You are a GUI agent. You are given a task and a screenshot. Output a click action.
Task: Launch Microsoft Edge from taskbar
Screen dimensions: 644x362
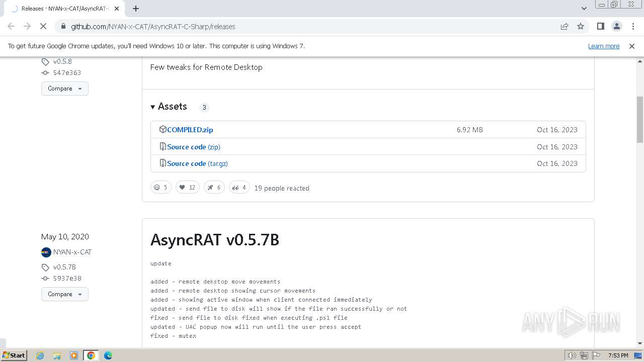tap(108, 355)
